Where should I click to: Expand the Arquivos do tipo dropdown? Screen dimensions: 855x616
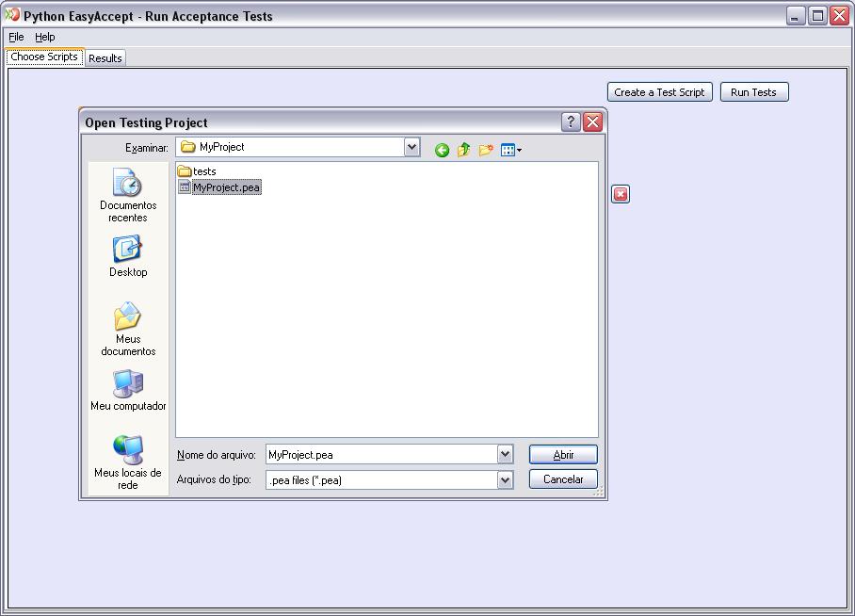point(506,479)
